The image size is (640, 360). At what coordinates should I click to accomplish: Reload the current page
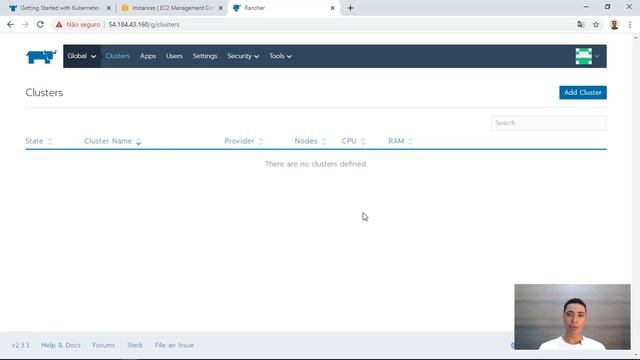[x=40, y=24]
